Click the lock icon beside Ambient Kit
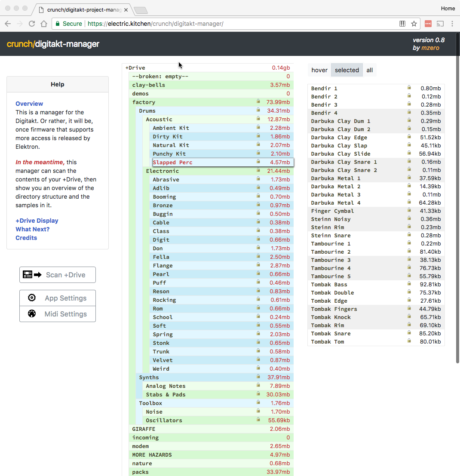The height and width of the screenshot is (476, 460). pos(258,127)
